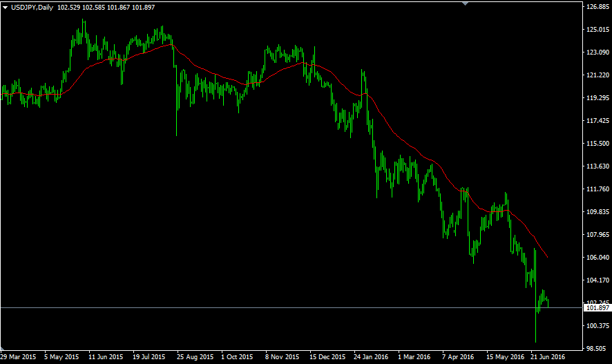Click the "1 Mar 2016" date label
The height and width of the screenshot is (364, 612).
click(x=414, y=357)
